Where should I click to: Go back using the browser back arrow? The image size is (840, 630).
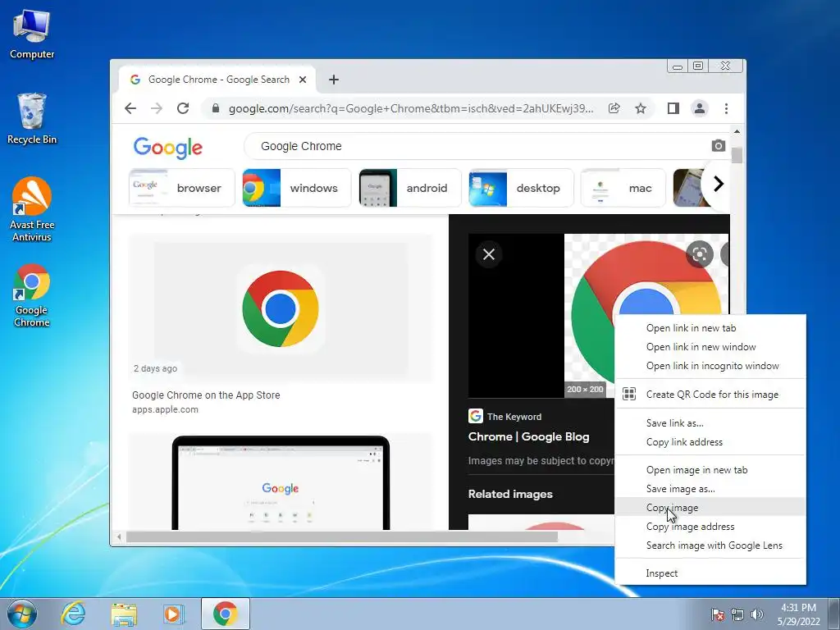(x=130, y=109)
